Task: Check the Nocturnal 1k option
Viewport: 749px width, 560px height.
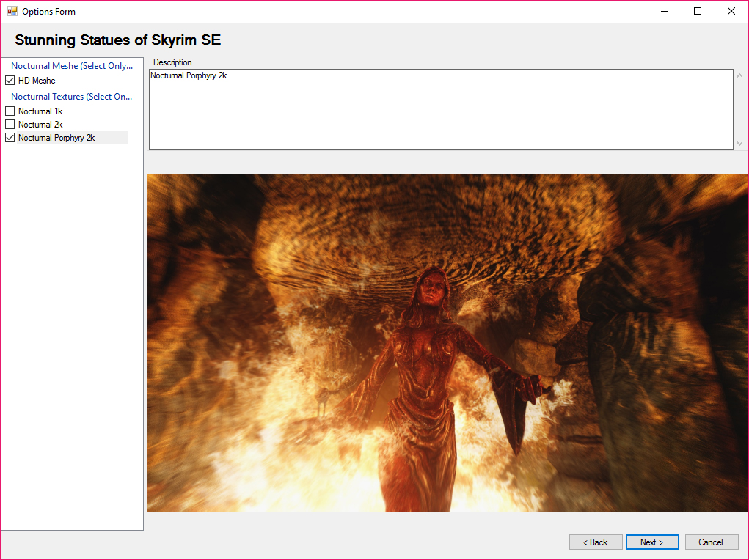Action: [x=10, y=111]
